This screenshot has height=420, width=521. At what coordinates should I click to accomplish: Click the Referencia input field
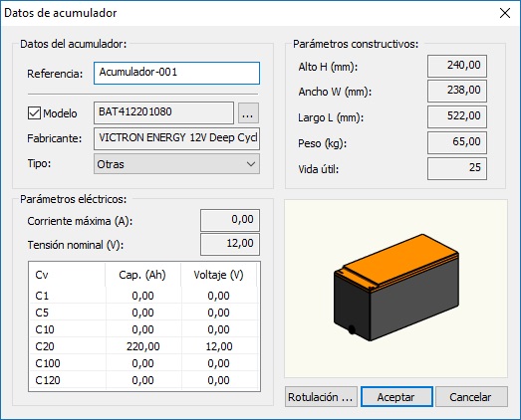[176, 73]
